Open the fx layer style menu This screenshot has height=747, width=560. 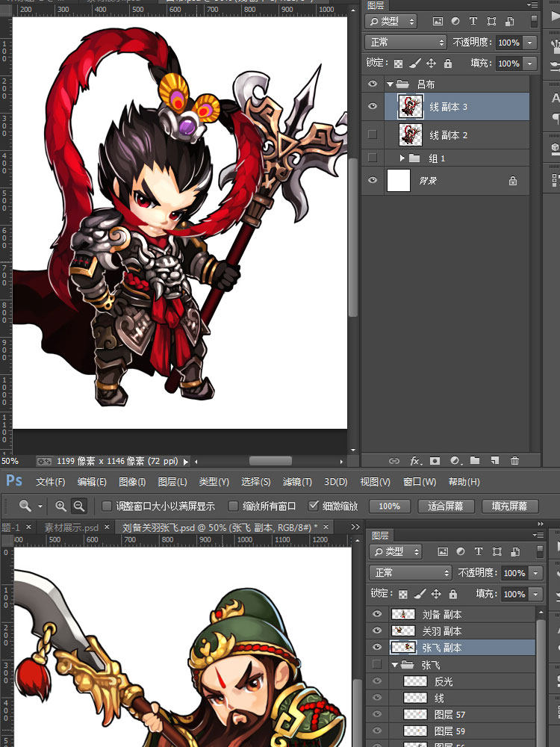click(x=416, y=461)
